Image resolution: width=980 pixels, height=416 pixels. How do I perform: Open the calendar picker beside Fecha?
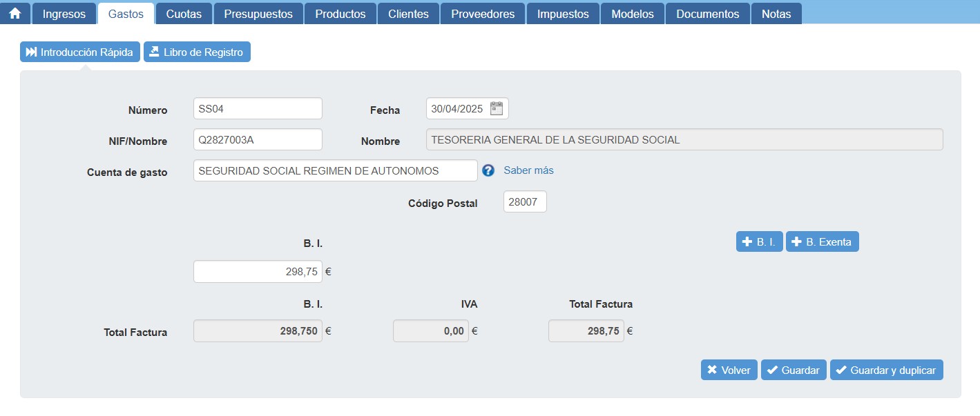click(497, 108)
